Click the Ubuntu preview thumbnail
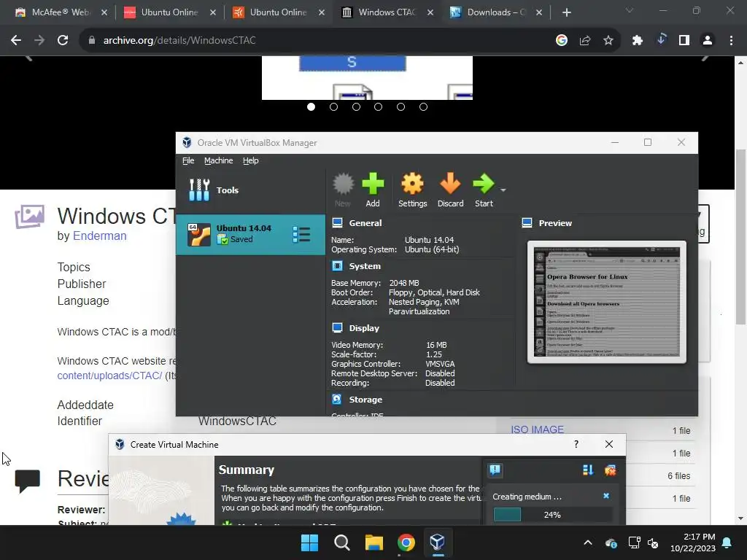Image resolution: width=747 pixels, height=560 pixels. [606, 302]
